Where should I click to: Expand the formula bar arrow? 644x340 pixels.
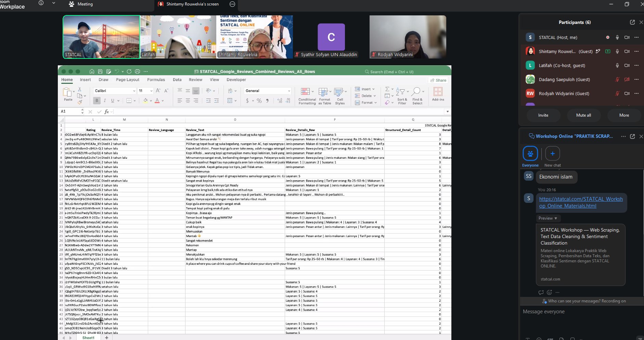pos(447,112)
